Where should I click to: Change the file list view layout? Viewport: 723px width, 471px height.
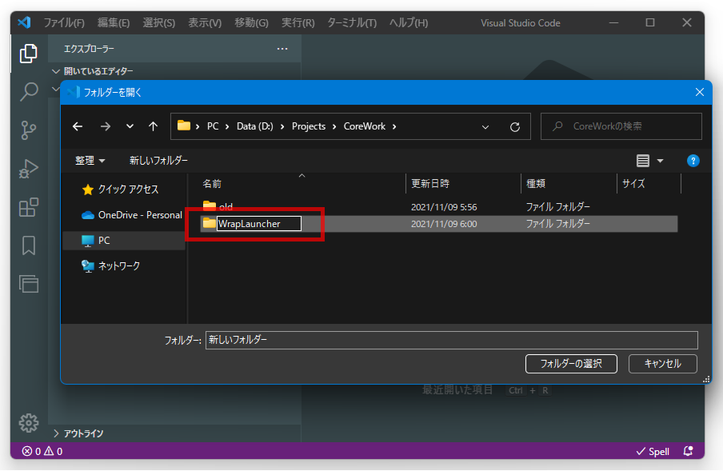point(643,161)
